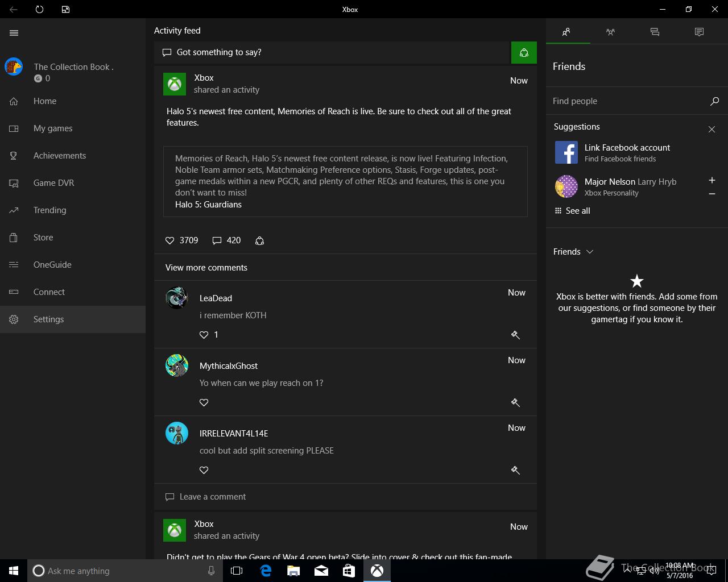This screenshot has height=582, width=728.
Task: Dismiss the Suggestions section
Action: 712,130
